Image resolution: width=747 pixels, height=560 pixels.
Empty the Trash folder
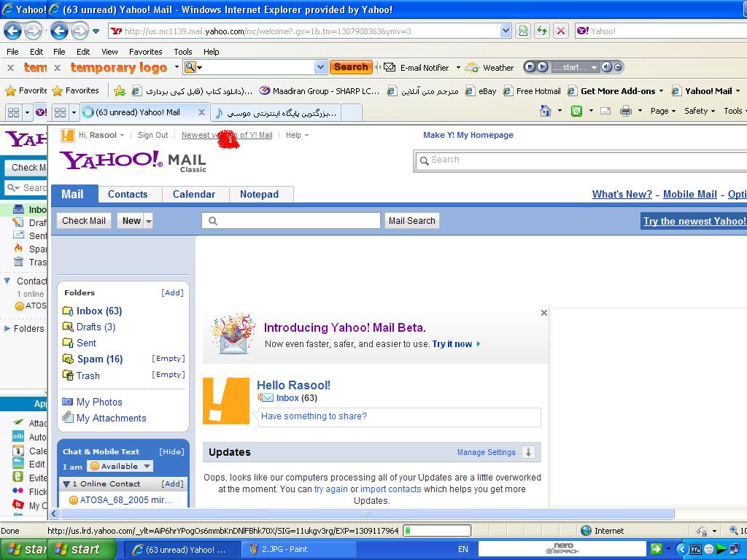[169, 375]
